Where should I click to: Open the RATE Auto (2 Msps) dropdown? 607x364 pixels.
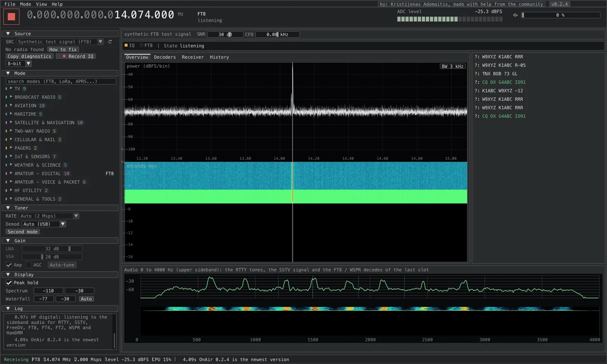(x=49, y=216)
